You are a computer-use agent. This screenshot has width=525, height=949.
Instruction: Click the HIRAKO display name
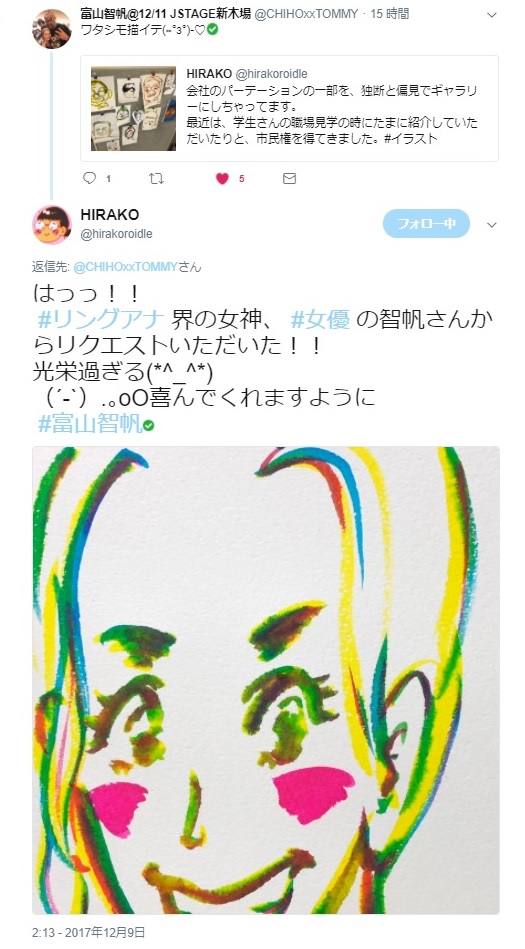110,215
